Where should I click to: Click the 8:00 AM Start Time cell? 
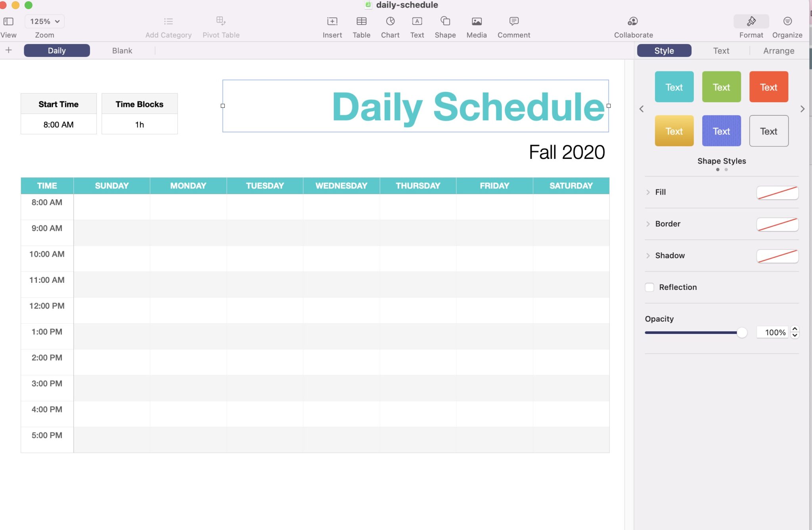(59, 124)
